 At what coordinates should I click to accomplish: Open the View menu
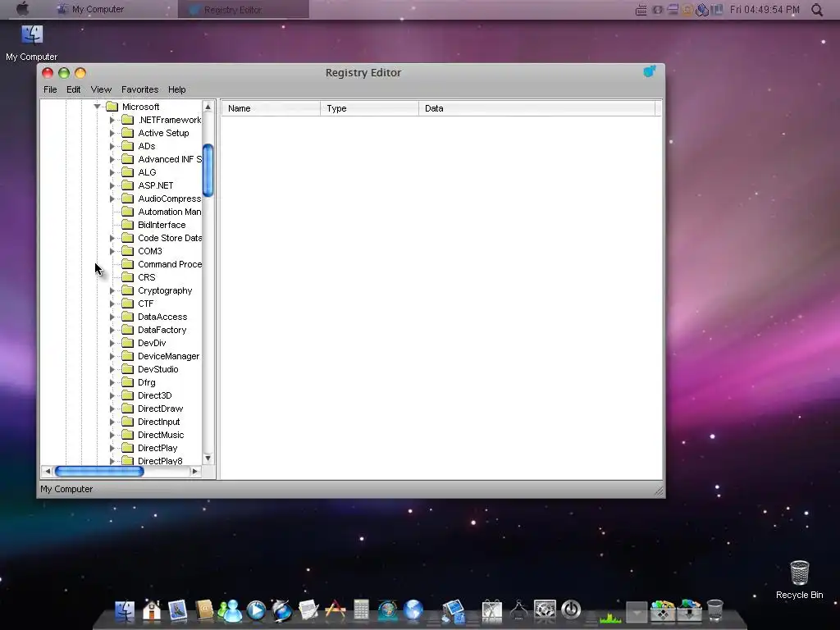point(101,89)
